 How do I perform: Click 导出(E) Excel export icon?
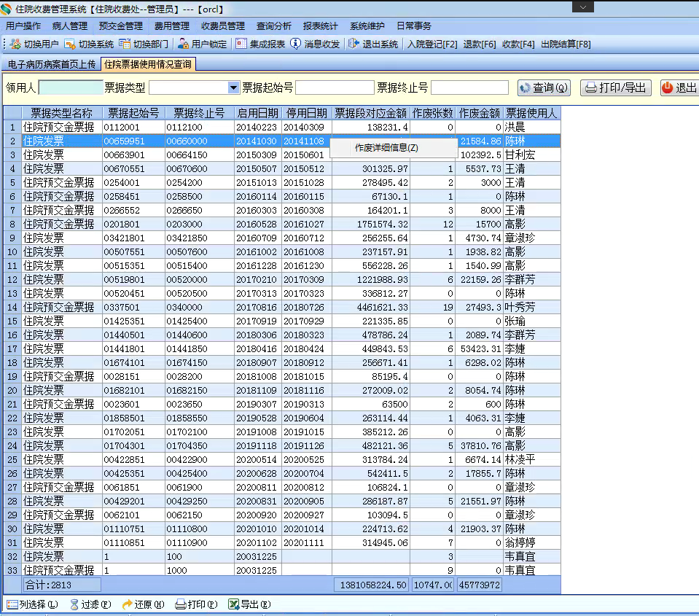point(233,604)
